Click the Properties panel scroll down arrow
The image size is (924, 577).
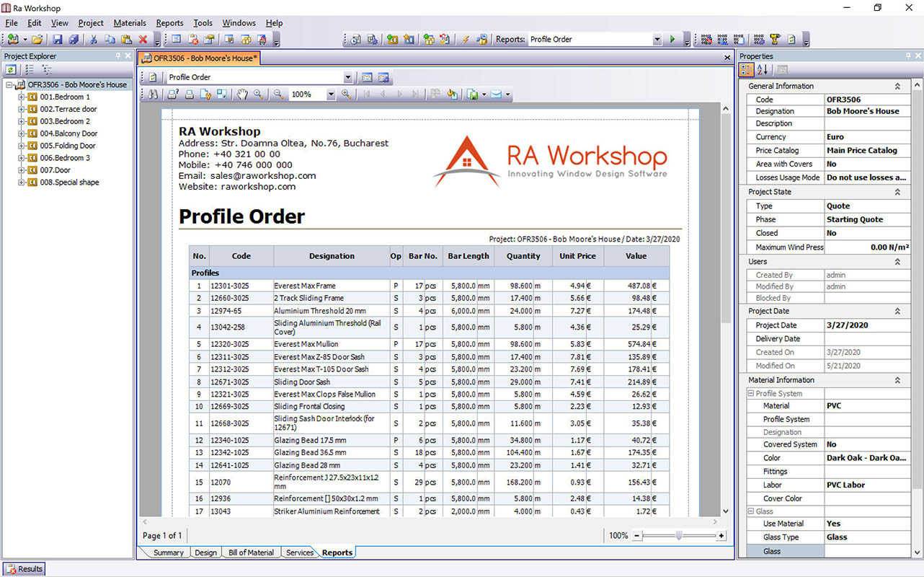918,552
